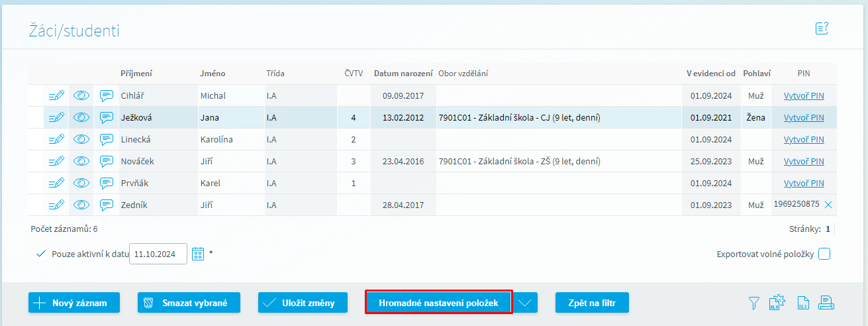The height and width of the screenshot is (326, 868).
Task: Enable Exportovat volné položky checkbox
Action: pos(824,254)
